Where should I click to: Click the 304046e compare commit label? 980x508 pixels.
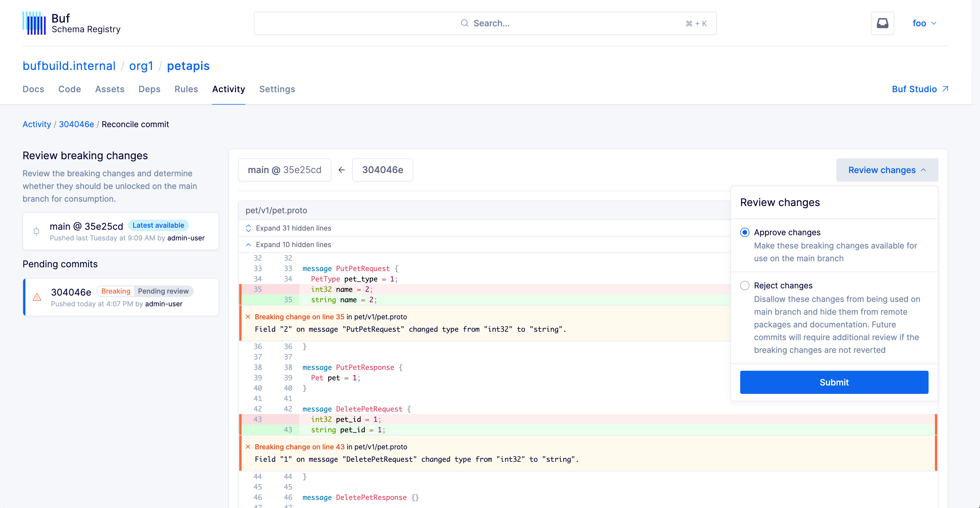tap(383, 170)
